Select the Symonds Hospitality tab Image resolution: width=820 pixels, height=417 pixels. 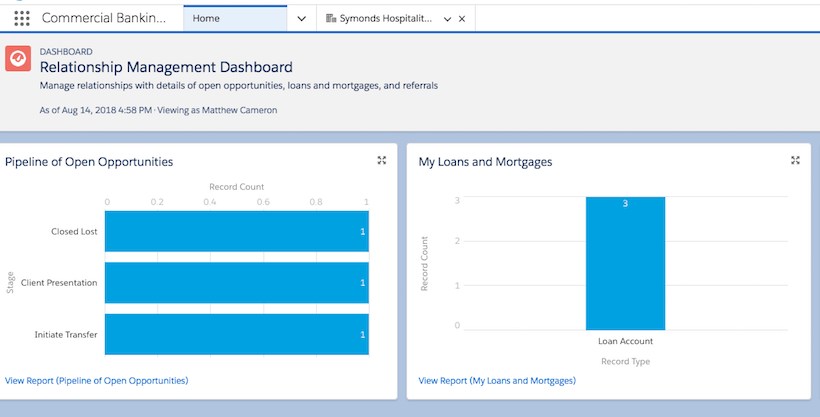pos(385,19)
